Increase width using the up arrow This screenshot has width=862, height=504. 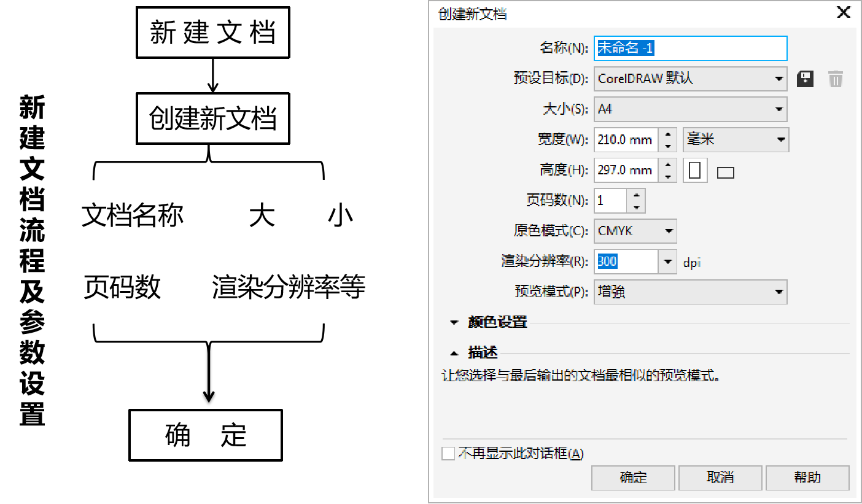click(x=667, y=134)
